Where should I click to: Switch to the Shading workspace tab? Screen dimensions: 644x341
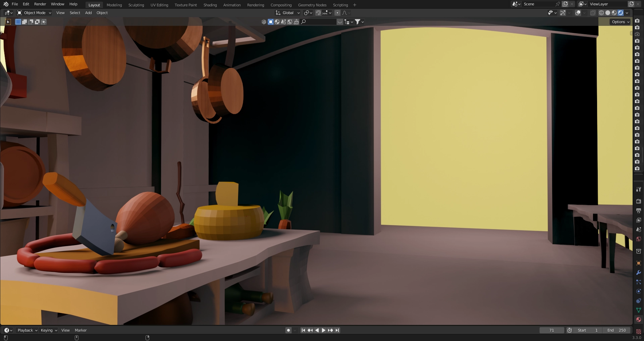click(x=210, y=5)
